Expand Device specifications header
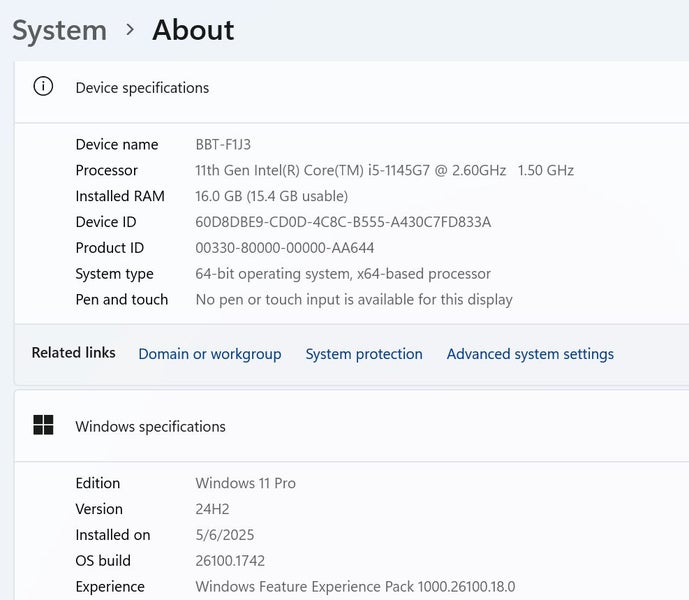This screenshot has width=689, height=600. tap(352, 92)
